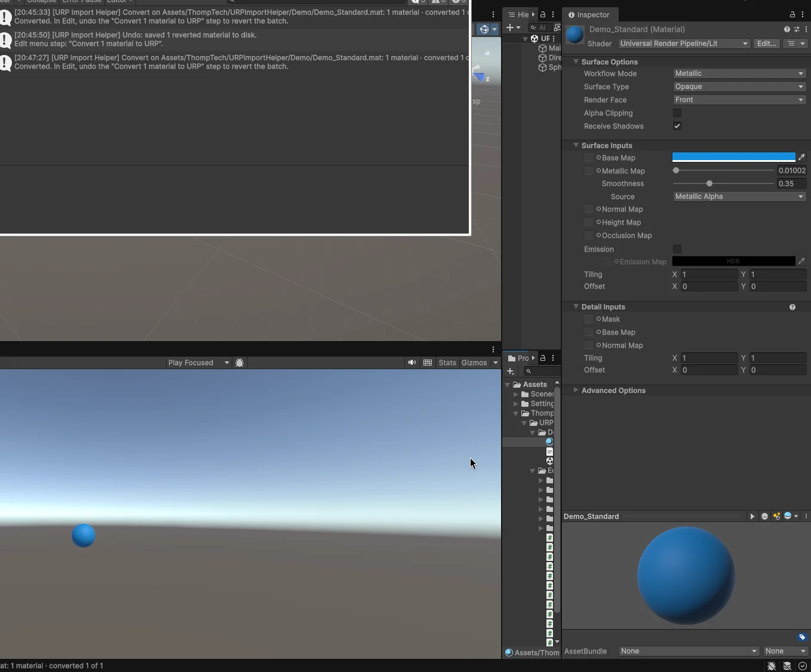The image size is (811, 672).
Task: Click the shader Edit... button
Action: coord(766,44)
